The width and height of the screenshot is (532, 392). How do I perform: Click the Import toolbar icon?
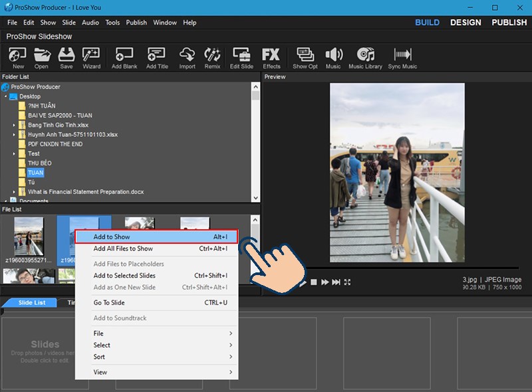click(x=188, y=58)
